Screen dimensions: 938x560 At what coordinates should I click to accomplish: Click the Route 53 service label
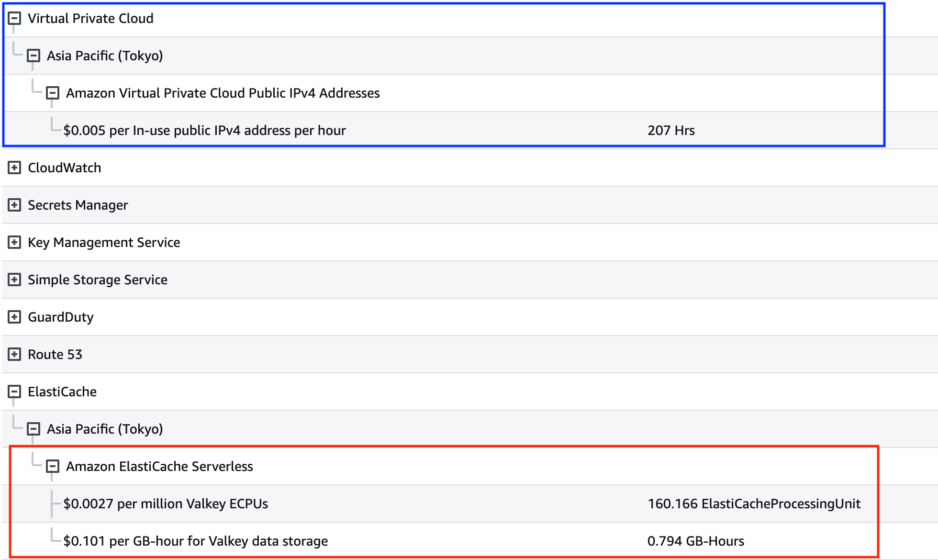tap(55, 355)
